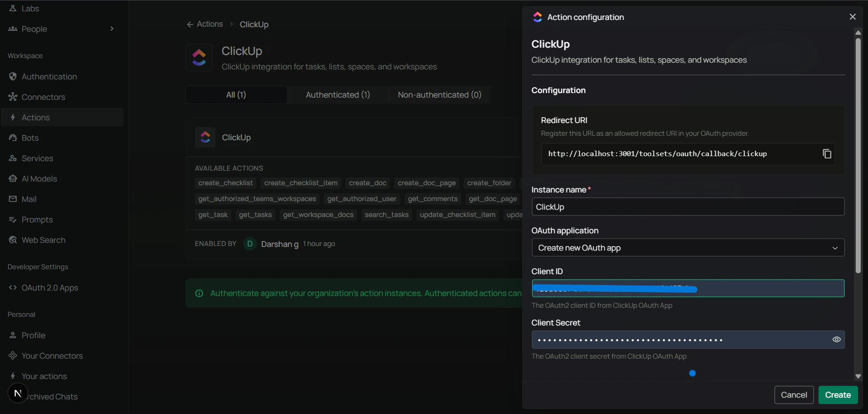Collapse the Action configuration panel with the X
Image resolution: width=868 pixels, height=414 pixels.
tap(853, 16)
